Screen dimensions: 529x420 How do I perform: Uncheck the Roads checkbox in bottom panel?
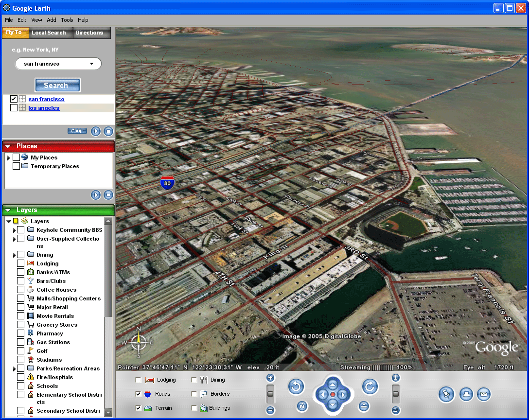(x=139, y=394)
